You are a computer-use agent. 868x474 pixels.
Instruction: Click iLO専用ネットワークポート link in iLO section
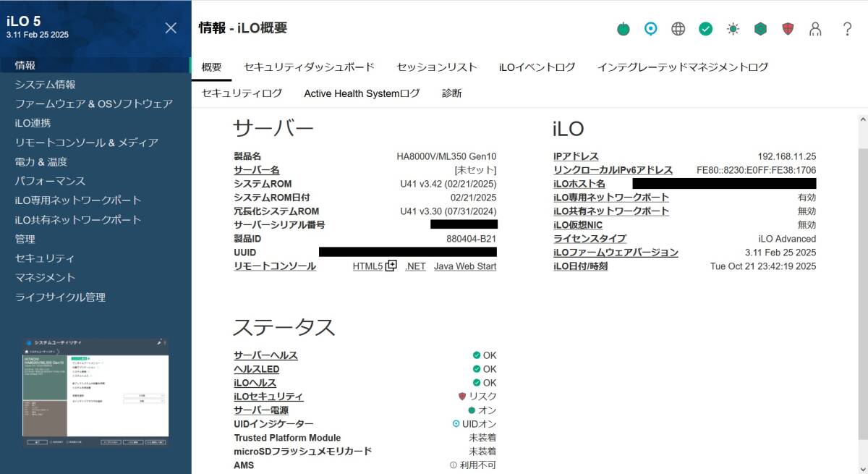[611, 198]
